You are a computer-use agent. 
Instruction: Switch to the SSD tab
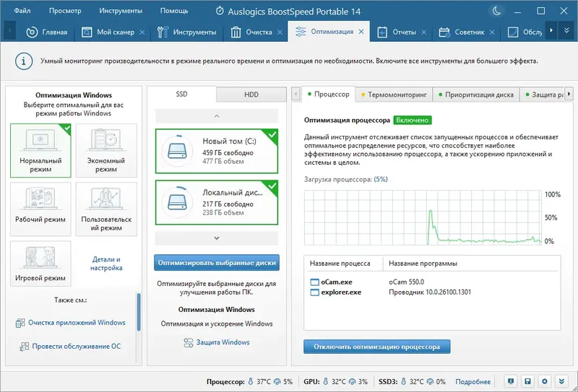point(182,94)
